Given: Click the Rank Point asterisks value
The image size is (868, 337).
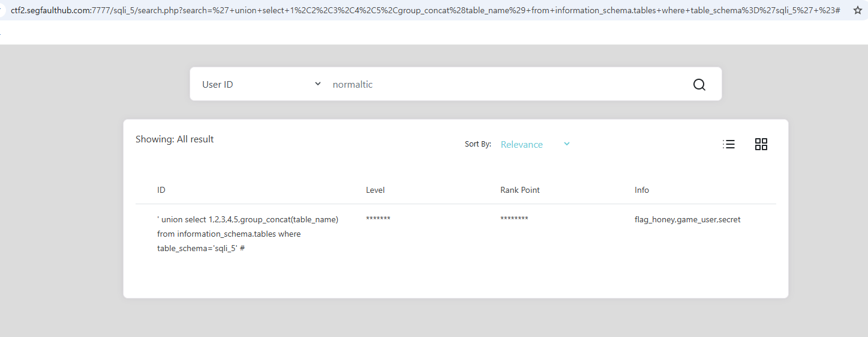Looking at the screenshot, I should click(x=514, y=219).
